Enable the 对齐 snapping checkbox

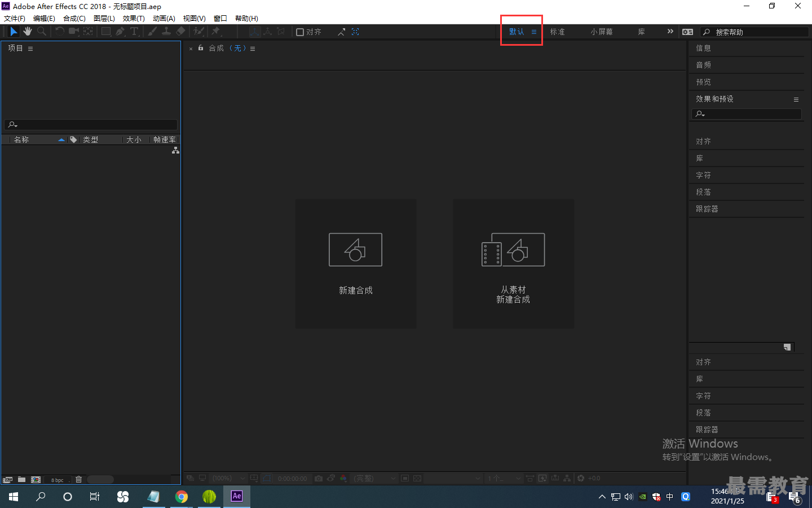click(x=300, y=32)
